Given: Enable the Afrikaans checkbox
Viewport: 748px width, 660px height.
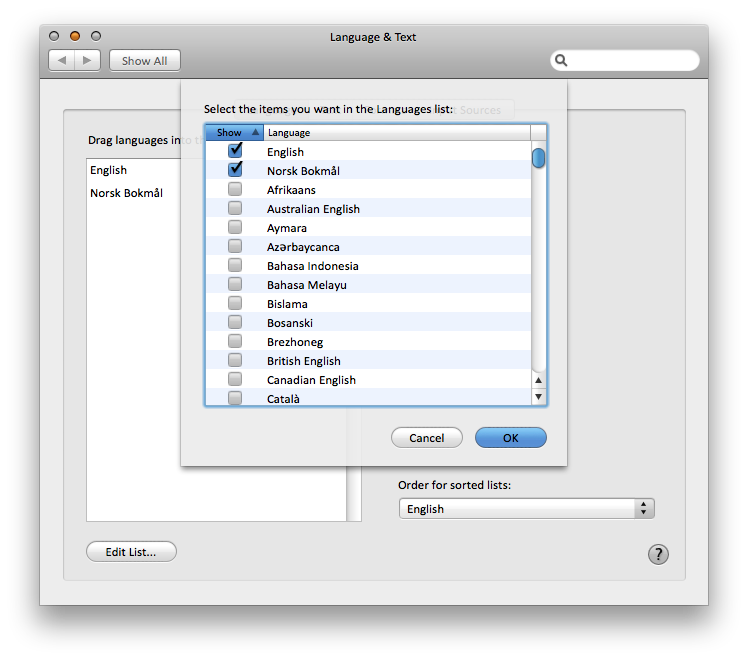Looking at the screenshot, I should 235,189.
